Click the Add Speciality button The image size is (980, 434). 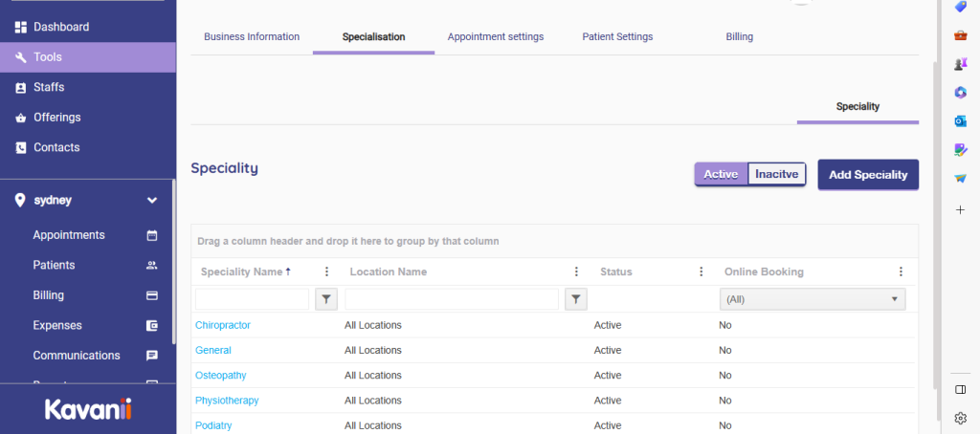pyautogui.click(x=867, y=175)
